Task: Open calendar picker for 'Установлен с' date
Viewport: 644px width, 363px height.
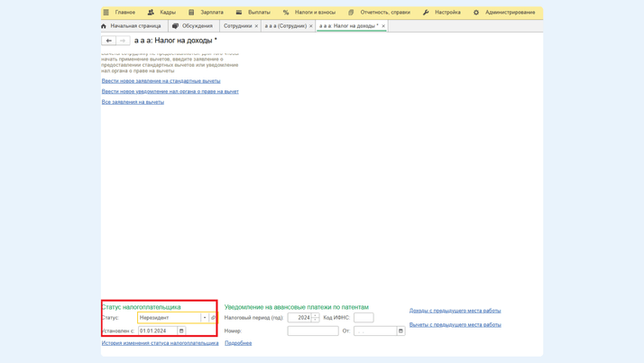Action: [181, 331]
